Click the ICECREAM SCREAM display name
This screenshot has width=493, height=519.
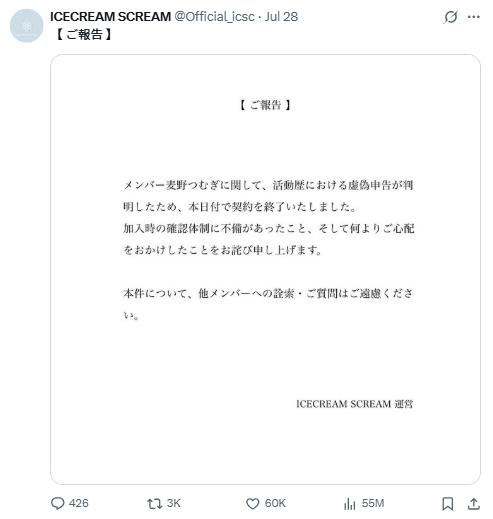tap(110, 17)
